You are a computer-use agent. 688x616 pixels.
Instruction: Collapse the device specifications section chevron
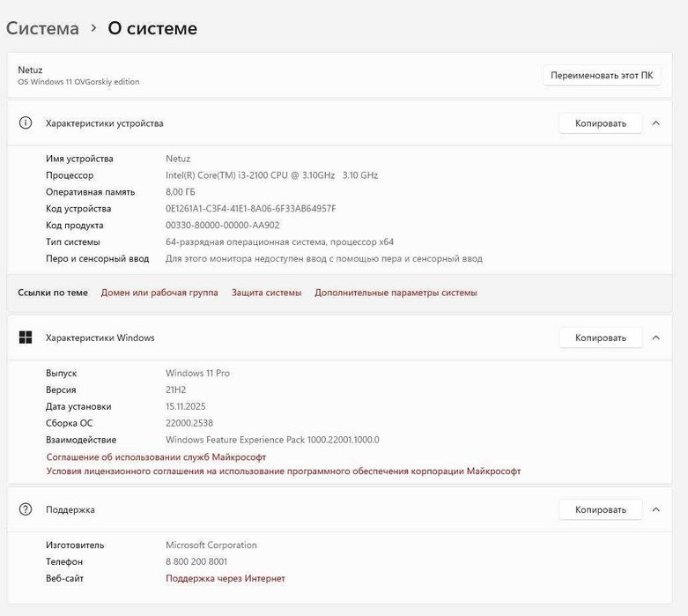(655, 123)
